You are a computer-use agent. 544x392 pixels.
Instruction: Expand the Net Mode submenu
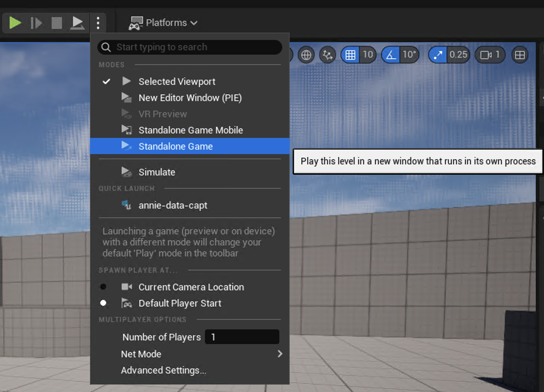(x=141, y=354)
